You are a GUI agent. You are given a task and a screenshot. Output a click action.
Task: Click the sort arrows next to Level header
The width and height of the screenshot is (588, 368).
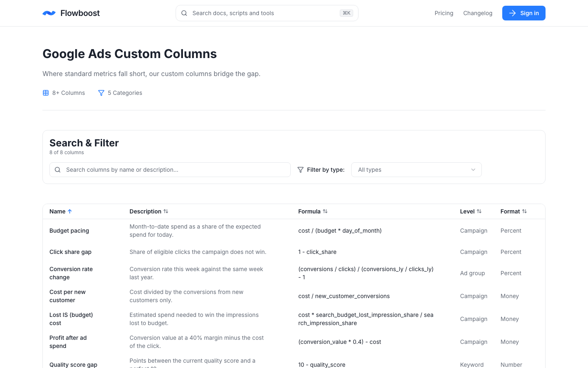[479, 211]
